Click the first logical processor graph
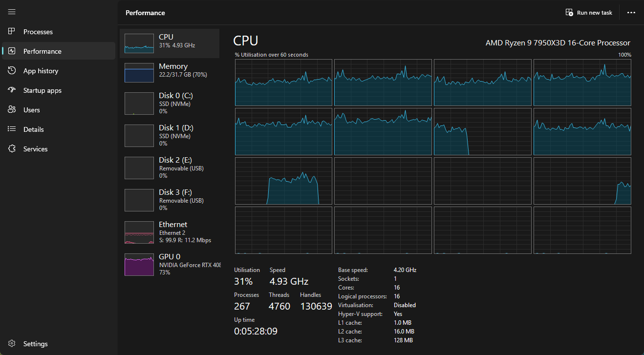 [283, 83]
